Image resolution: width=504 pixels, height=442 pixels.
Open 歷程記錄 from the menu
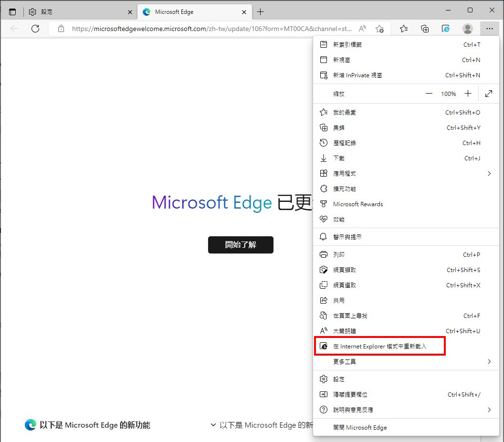(406, 143)
